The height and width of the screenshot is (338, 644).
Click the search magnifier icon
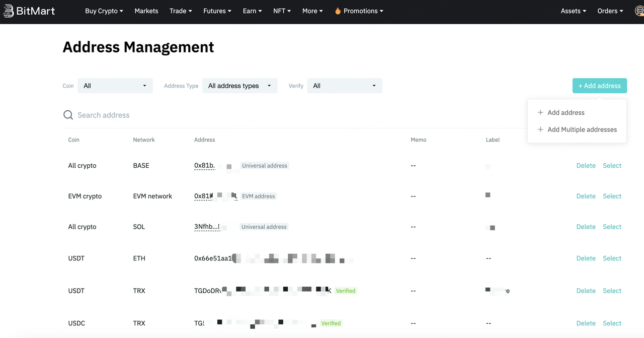click(x=68, y=115)
